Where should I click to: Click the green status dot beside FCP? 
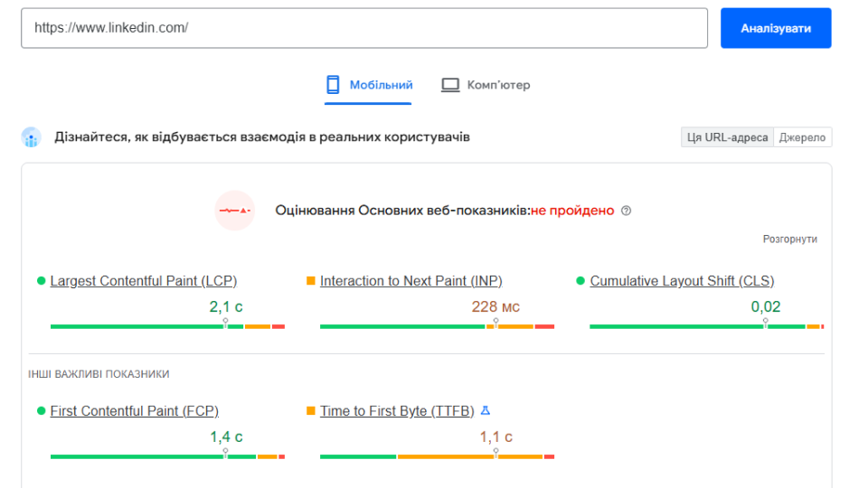point(41,411)
